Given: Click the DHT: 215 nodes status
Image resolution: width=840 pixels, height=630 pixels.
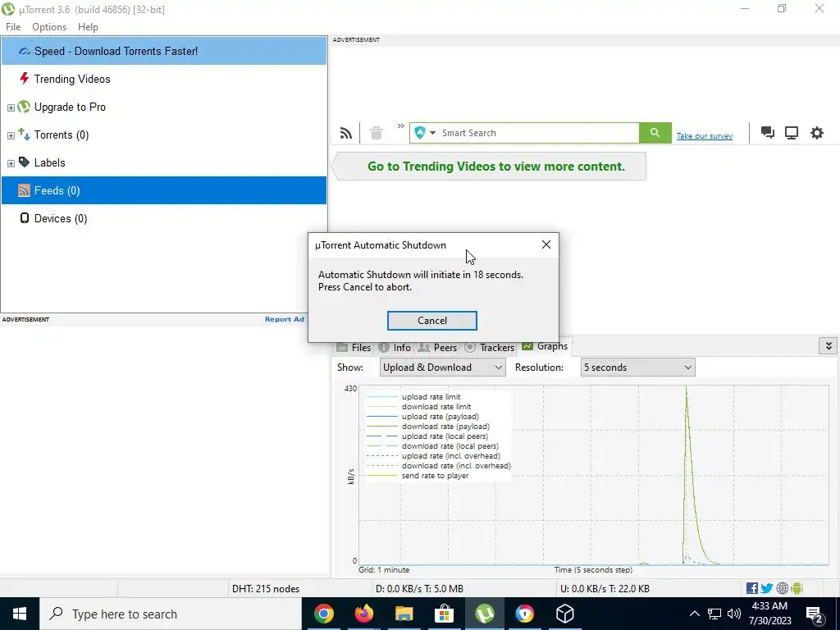Looking at the screenshot, I should click(x=266, y=589).
